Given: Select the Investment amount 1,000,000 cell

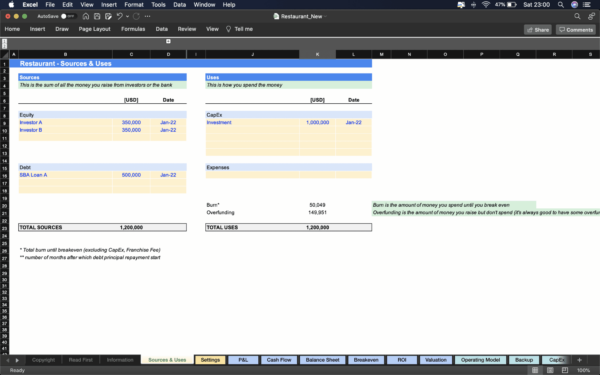Looking at the screenshot, I should (317, 122).
